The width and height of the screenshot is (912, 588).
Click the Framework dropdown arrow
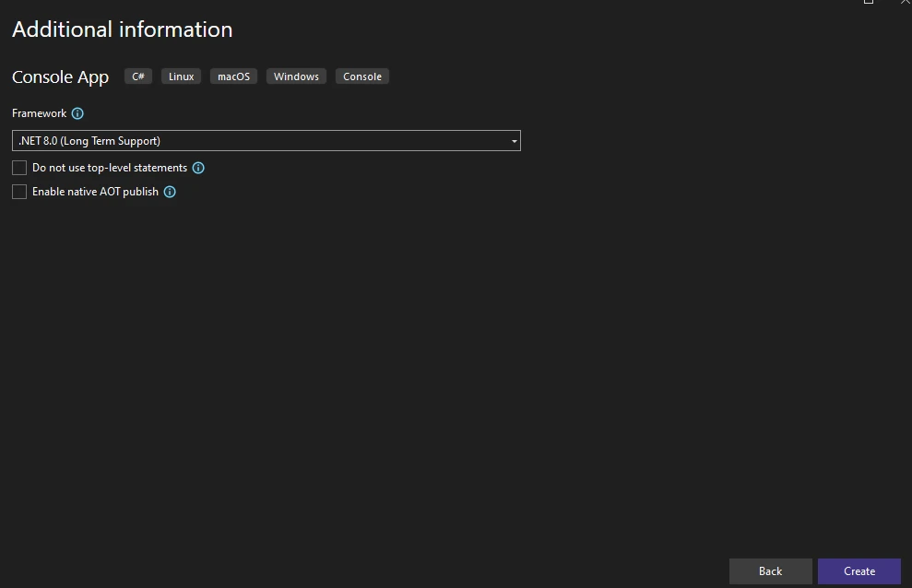(514, 141)
